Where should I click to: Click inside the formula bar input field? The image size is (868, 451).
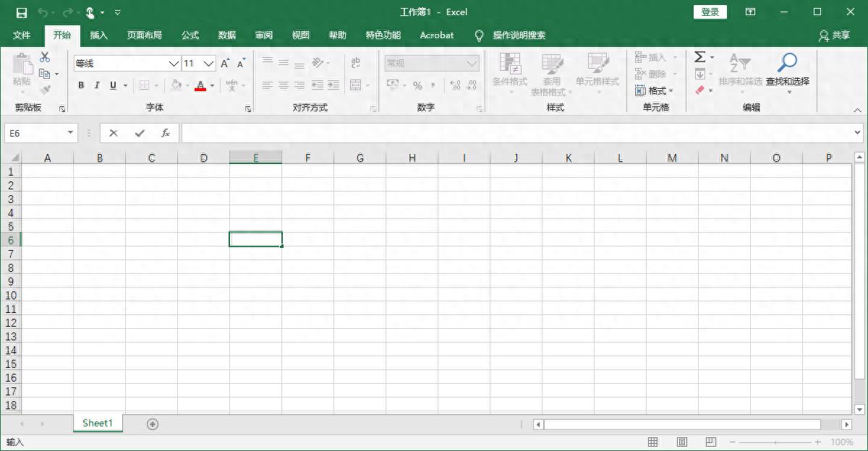[516, 133]
